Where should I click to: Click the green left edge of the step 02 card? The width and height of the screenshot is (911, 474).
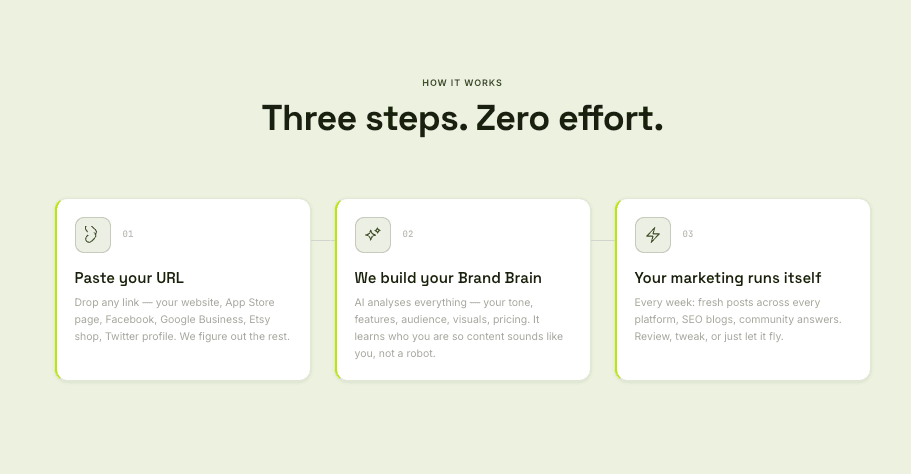tap(337, 289)
